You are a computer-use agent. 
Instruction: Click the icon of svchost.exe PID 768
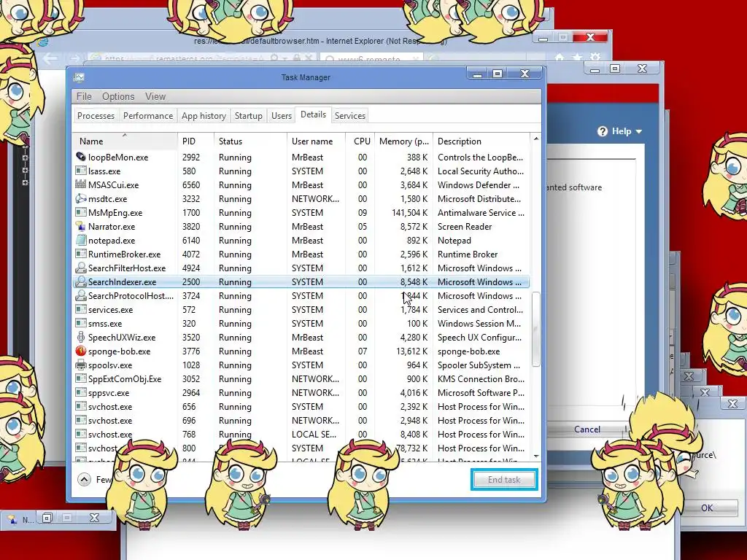(81, 434)
